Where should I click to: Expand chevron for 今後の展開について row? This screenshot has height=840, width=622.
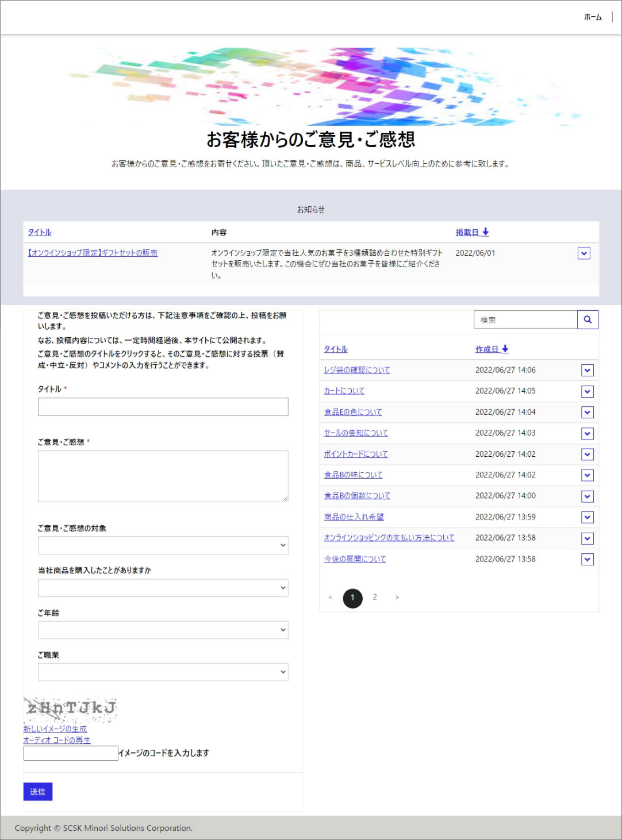tap(587, 559)
